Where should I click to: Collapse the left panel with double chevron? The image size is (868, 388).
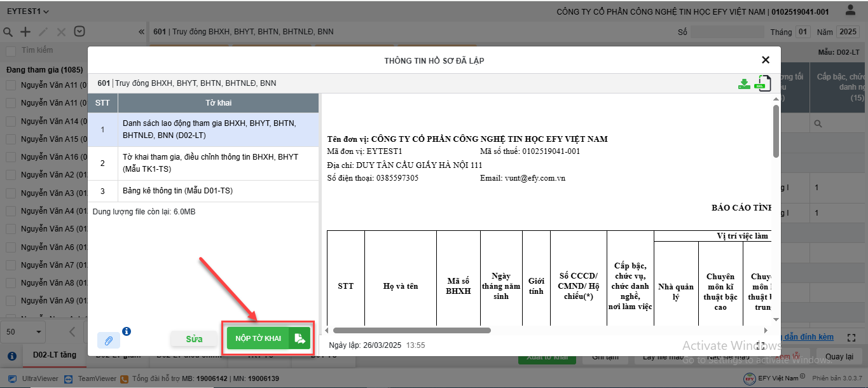(x=141, y=32)
